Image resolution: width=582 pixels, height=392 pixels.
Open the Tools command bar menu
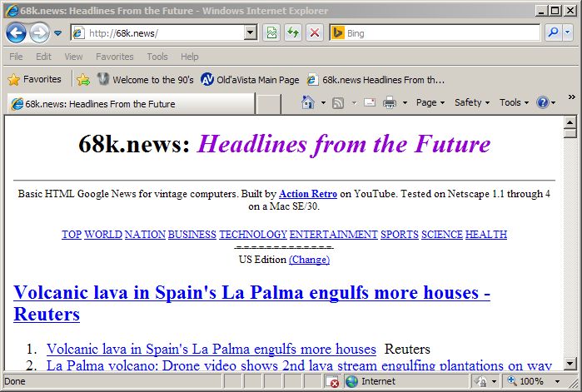pyautogui.click(x=514, y=102)
